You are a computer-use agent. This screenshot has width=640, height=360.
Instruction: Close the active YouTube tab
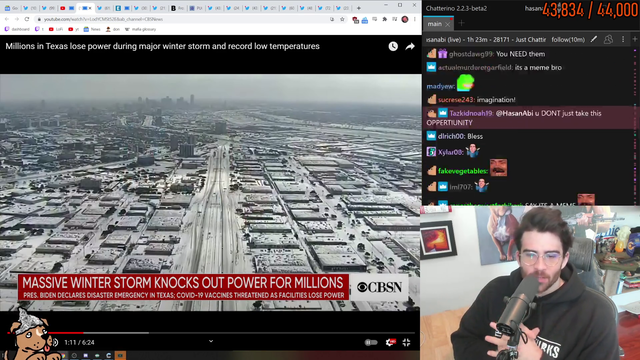click(x=90, y=8)
